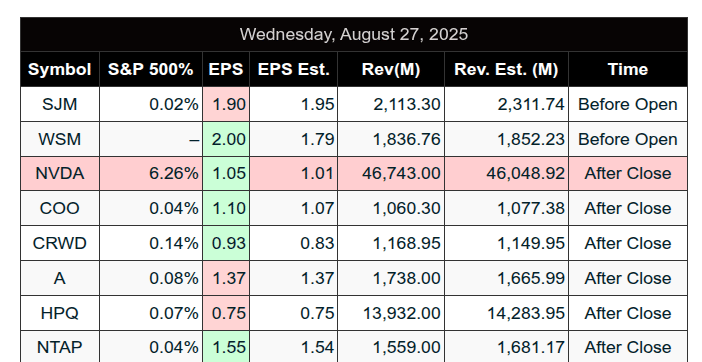Screen dimensions: 702x362
Task: Open the SJM ticker symbol
Action: (x=60, y=104)
